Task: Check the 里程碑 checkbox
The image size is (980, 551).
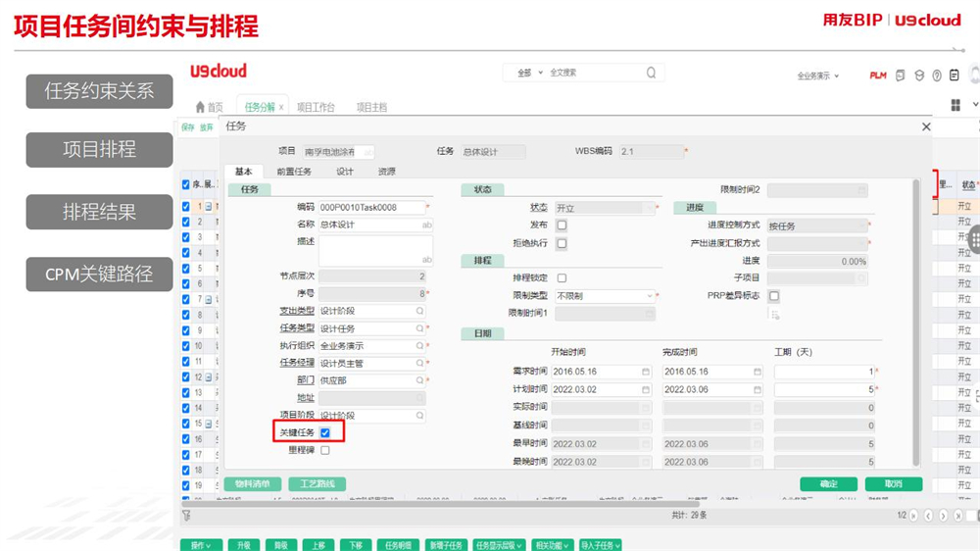Action: [325, 450]
